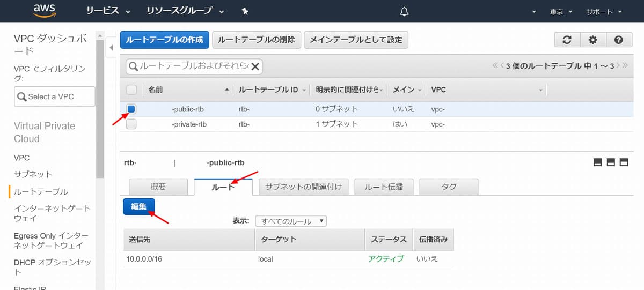The width and height of the screenshot is (644, 290).
Task: Switch to the ルート tab
Action: [x=223, y=187]
